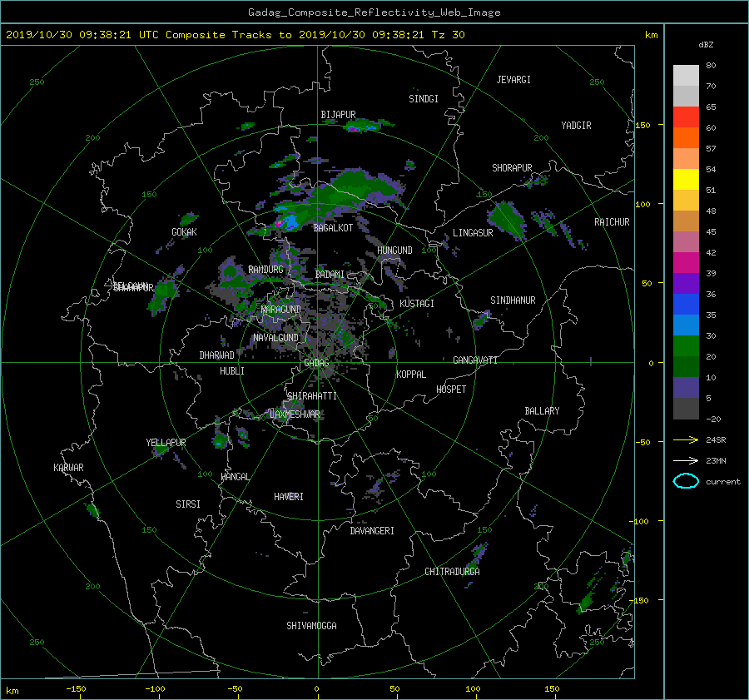This screenshot has width=749, height=700.
Task: Click the KOPPAL city label
Action: click(411, 374)
